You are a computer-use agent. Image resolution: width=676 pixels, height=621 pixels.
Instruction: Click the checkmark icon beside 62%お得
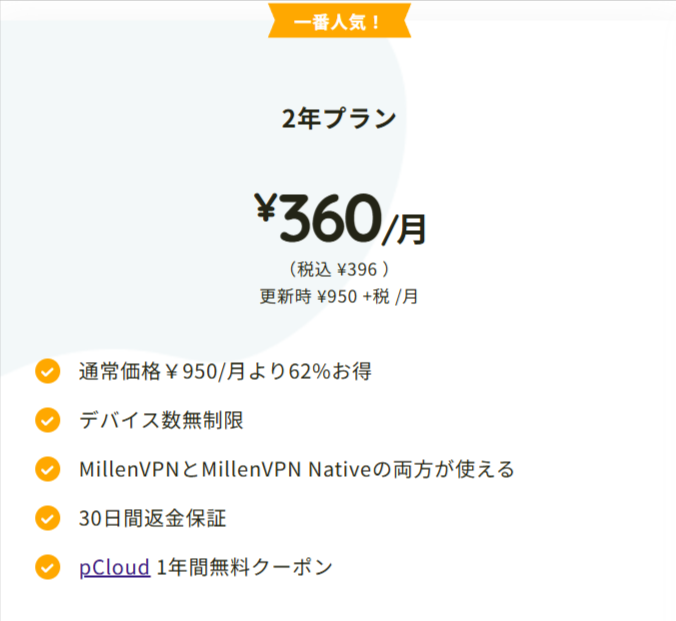click(x=47, y=371)
